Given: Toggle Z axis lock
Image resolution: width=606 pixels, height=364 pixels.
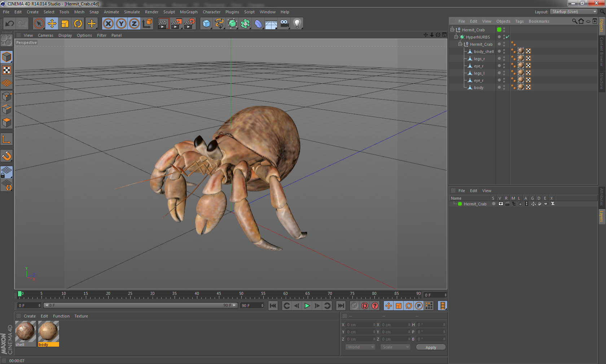Looking at the screenshot, I should [134, 24].
